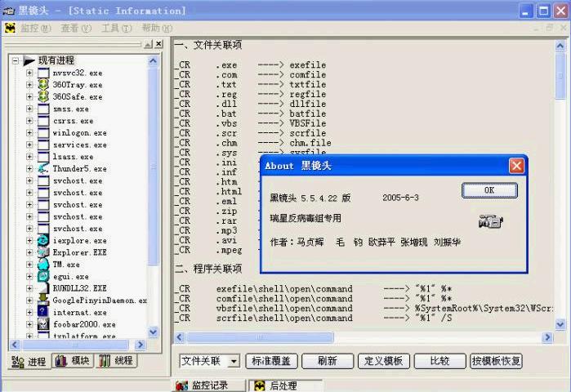The image size is (571, 392).
Task: Open the 监控(M) menu
Action: point(35,28)
